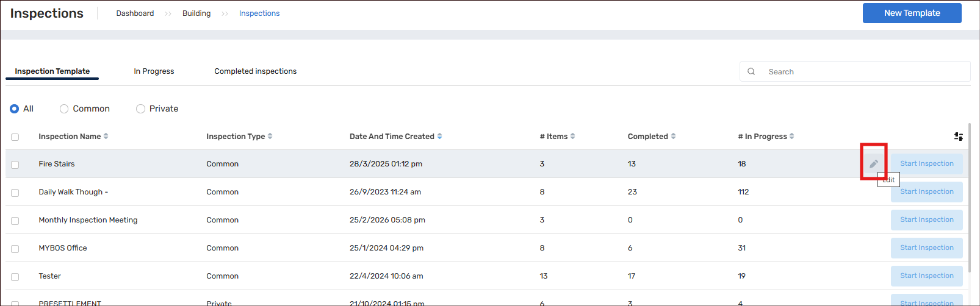Go to Dashboard breadcrumb link

(x=135, y=13)
